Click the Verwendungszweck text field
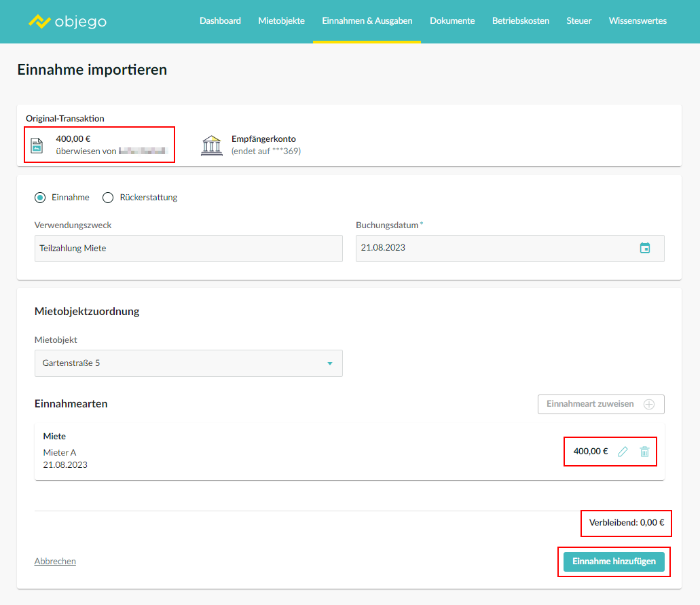This screenshot has height=605, width=700. (x=188, y=249)
